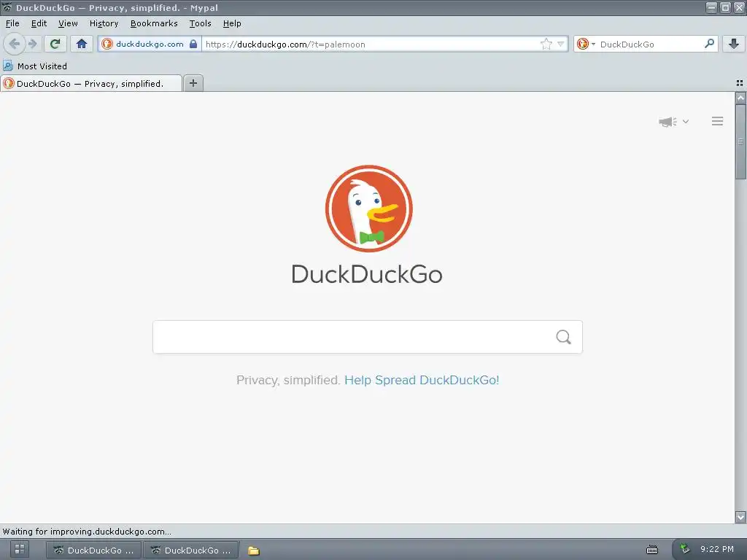Open the File menu

[x=12, y=23]
